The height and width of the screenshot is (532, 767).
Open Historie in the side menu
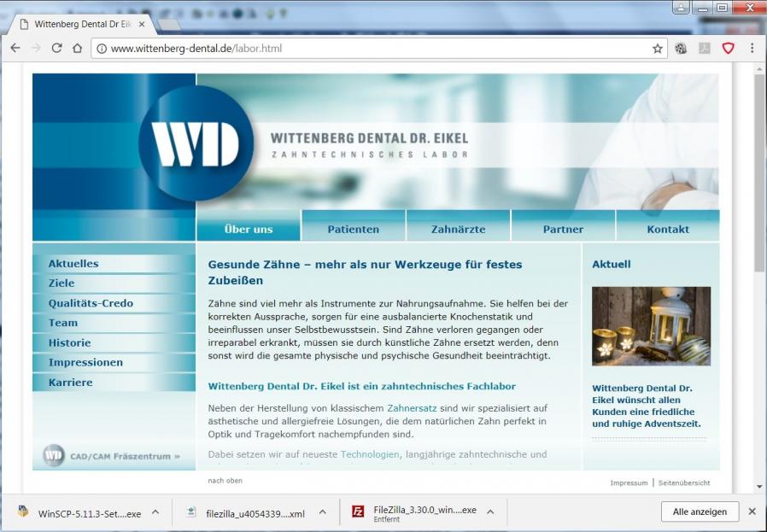[x=114, y=342]
